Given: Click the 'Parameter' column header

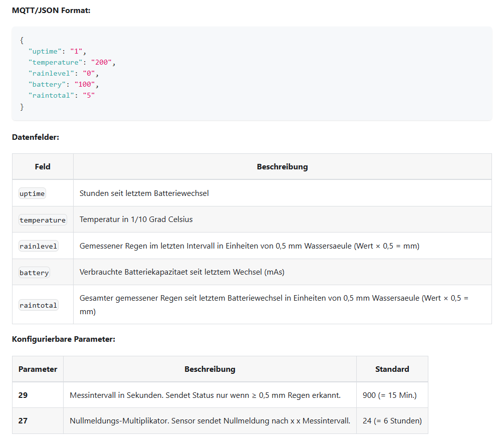Looking at the screenshot, I should (38, 369).
